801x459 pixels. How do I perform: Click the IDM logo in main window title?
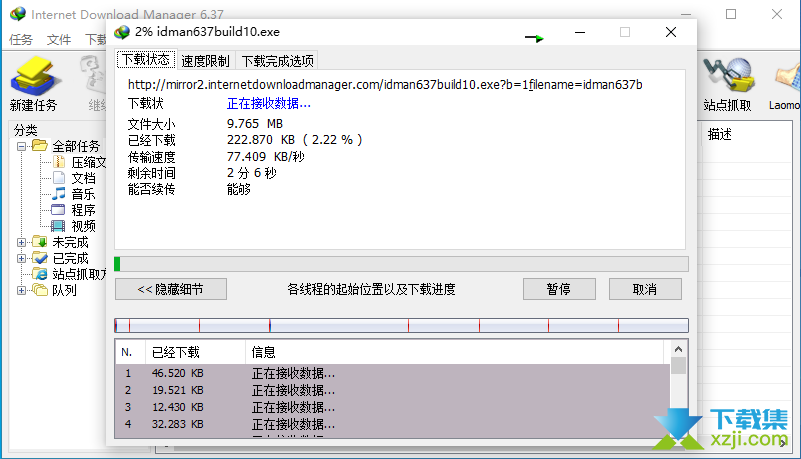tap(18, 14)
